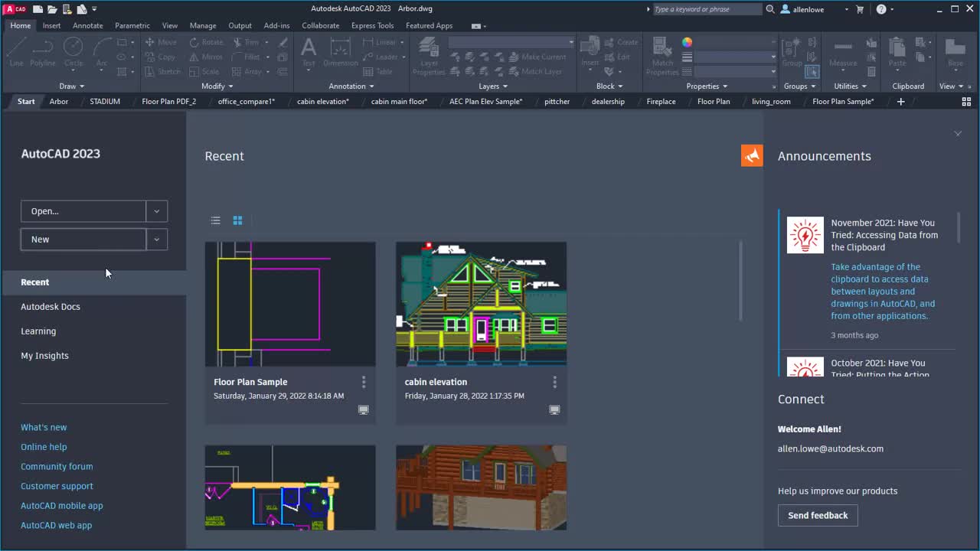Open the Object Color wheel in Properties panel
The width and height of the screenshot is (980, 551).
click(x=687, y=42)
